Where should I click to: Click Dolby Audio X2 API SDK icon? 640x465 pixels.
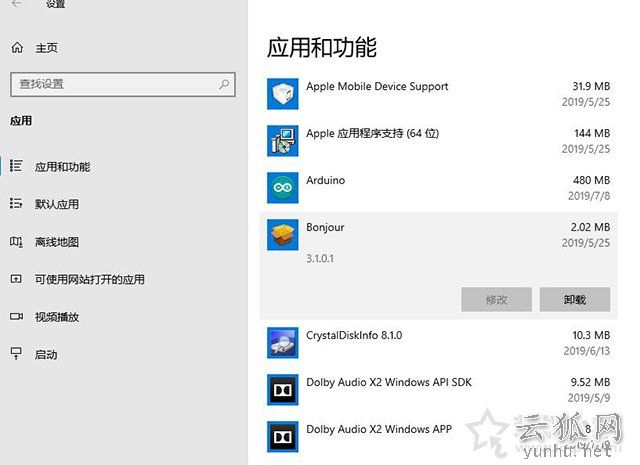[x=282, y=390]
